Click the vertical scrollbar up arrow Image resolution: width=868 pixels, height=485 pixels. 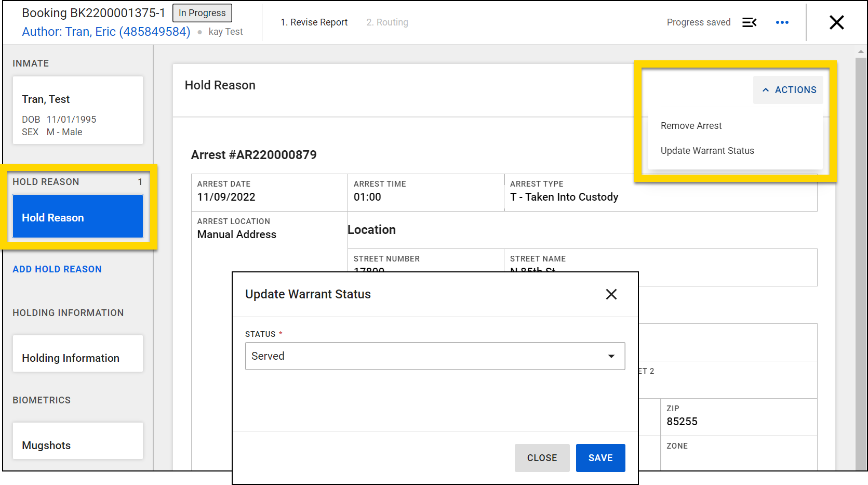pyautogui.click(x=861, y=51)
